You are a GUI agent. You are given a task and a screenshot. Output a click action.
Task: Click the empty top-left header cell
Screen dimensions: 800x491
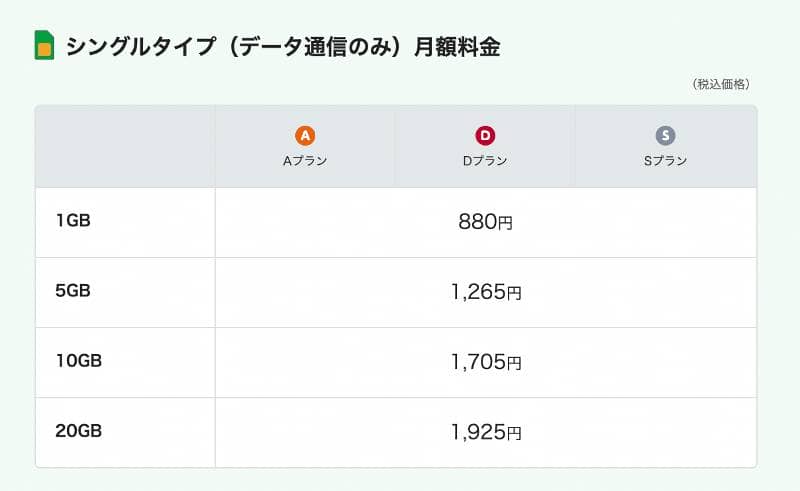[x=125, y=146]
